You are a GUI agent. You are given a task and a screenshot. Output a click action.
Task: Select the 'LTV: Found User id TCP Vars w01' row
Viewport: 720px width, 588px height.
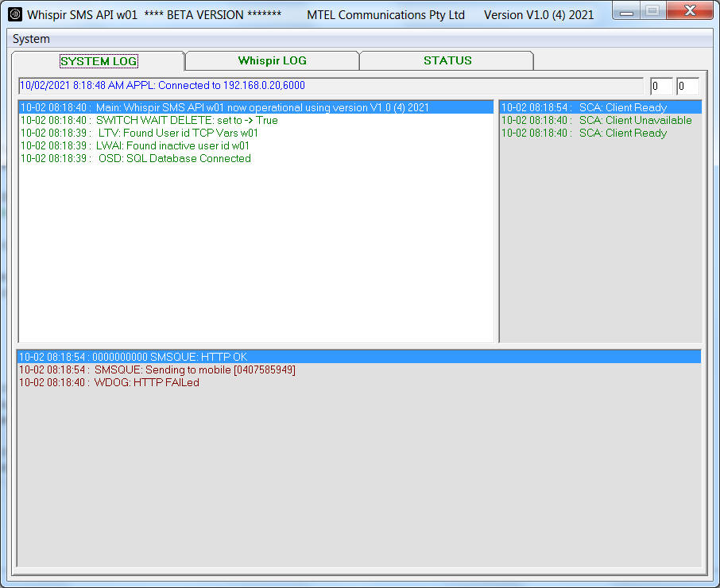click(x=256, y=133)
